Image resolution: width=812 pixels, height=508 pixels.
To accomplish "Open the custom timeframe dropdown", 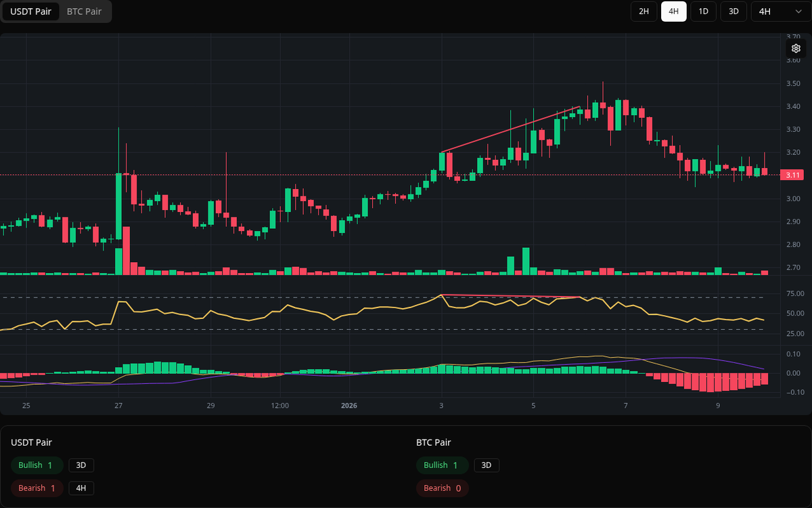I will [x=777, y=12].
